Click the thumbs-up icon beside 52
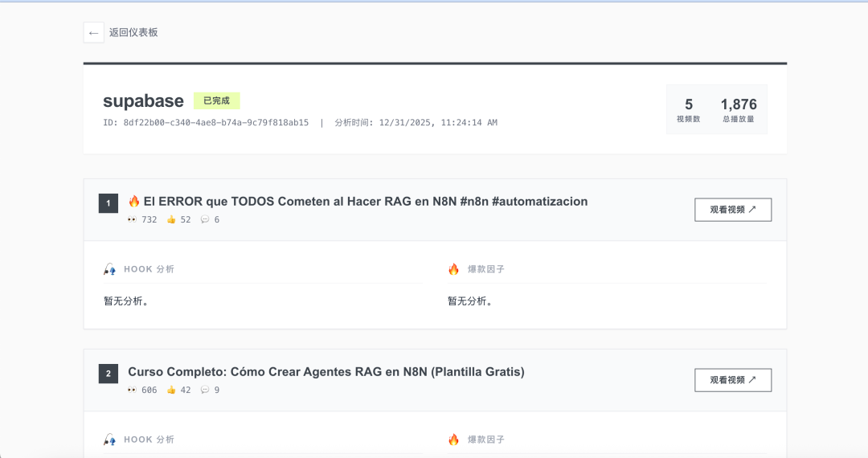The height and width of the screenshot is (458, 868). pos(172,219)
